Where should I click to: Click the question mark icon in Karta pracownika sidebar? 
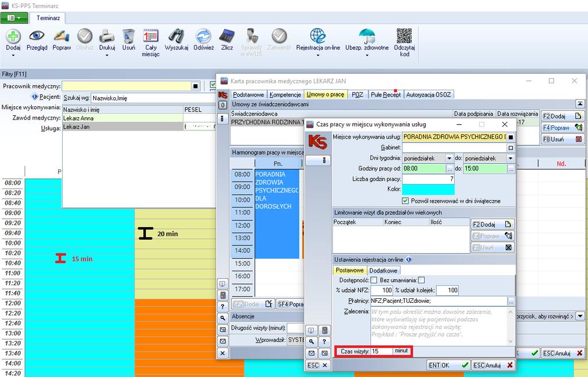tap(223, 307)
